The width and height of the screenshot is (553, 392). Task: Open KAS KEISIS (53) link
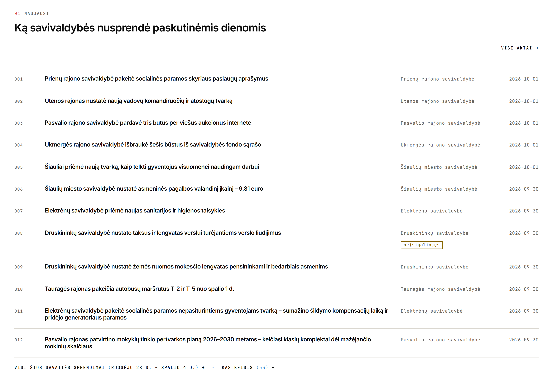click(248, 367)
